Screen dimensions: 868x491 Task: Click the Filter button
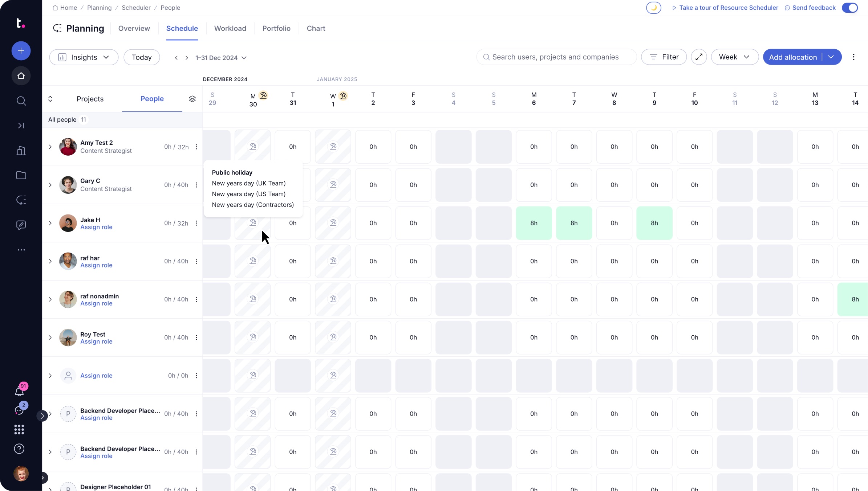(664, 57)
